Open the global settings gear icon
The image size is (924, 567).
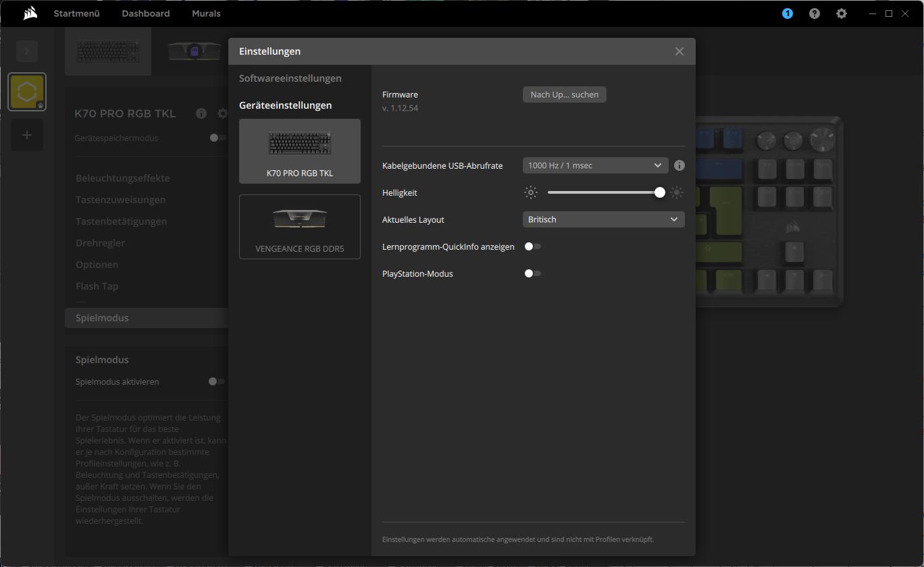pyautogui.click(x=841, y=13)
